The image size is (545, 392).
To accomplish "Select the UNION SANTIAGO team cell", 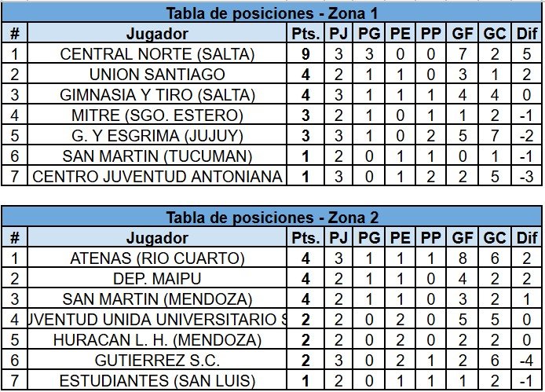I will (x=157, y=75).
